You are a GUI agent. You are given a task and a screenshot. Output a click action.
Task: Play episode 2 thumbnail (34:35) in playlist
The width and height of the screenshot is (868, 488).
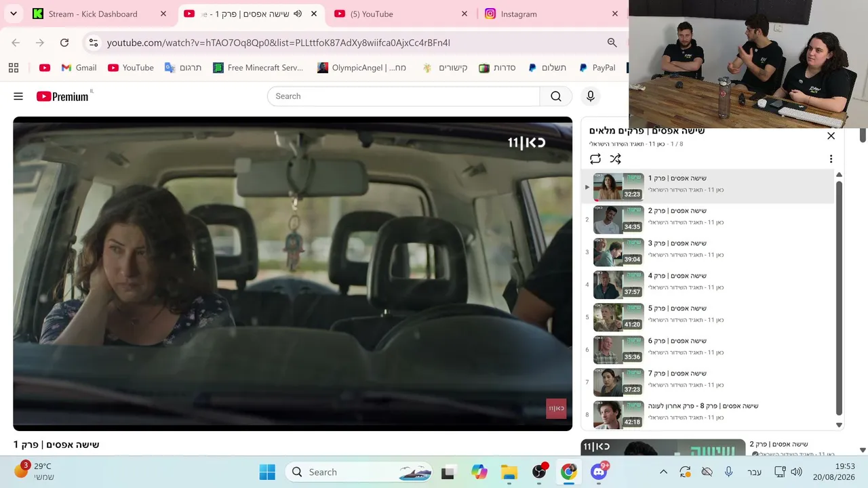[618, 220]
